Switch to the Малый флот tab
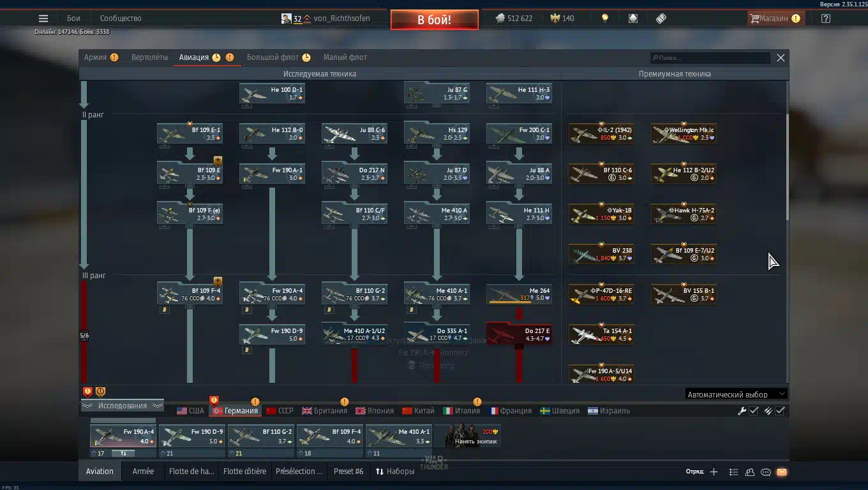Image resolution: width=868 pixels, height=490 pixels. [345, 57]
